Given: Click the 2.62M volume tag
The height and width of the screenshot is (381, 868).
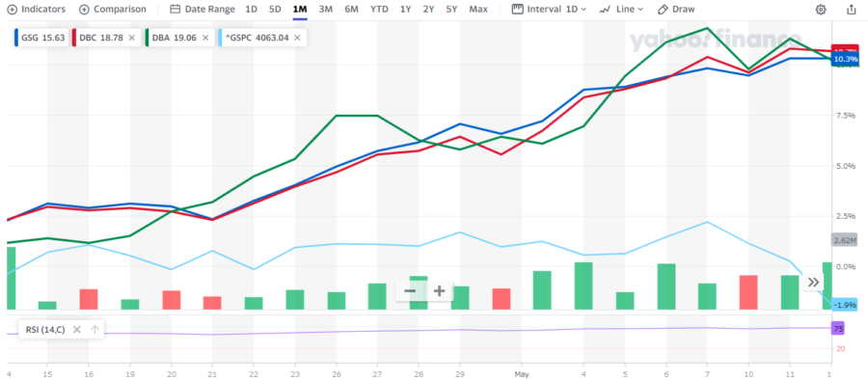Looking at the screenshot, I should [845, 240].
